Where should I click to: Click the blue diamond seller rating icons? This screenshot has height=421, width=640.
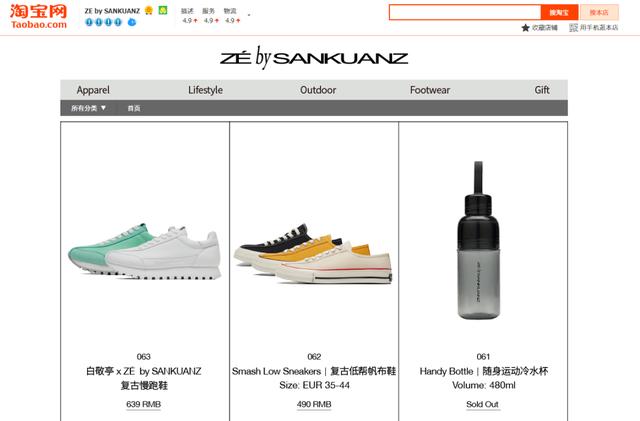coord(103,22)
